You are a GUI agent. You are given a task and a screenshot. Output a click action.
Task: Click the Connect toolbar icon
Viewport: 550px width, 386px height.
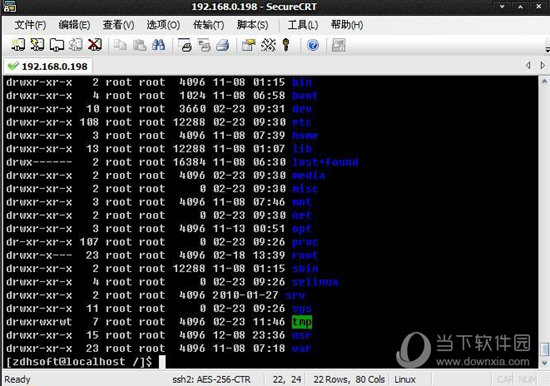click(18, 45)
